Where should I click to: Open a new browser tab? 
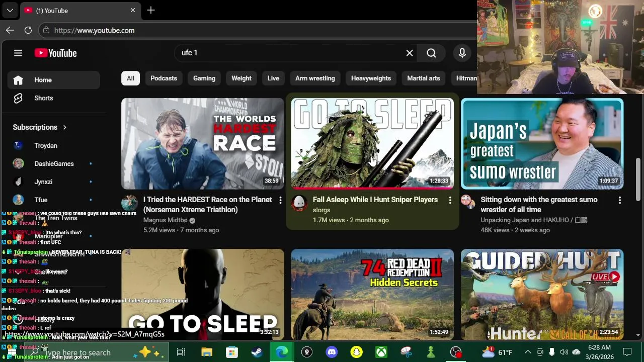coord(151,10)
